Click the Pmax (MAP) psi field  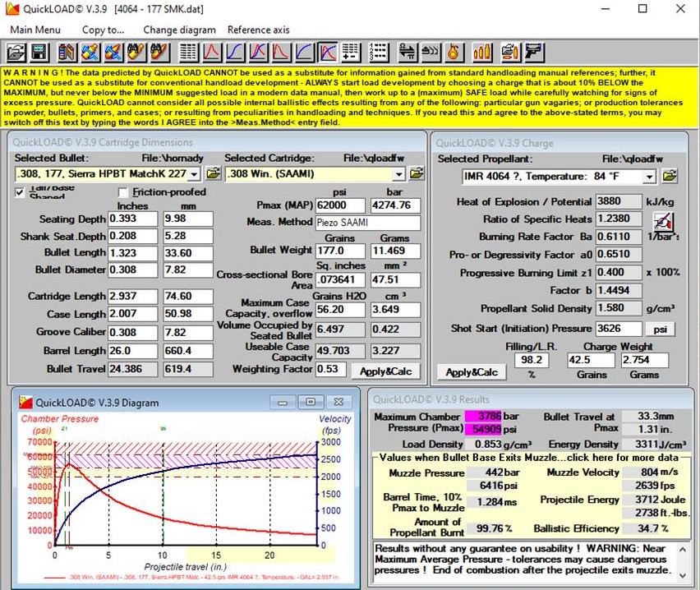tap(340, 205)
